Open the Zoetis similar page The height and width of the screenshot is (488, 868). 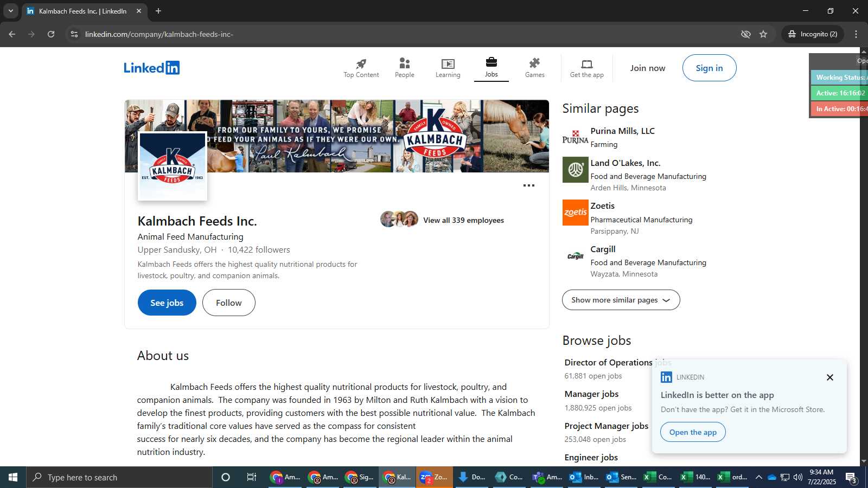pyautogui.click(x=602, y=206)
